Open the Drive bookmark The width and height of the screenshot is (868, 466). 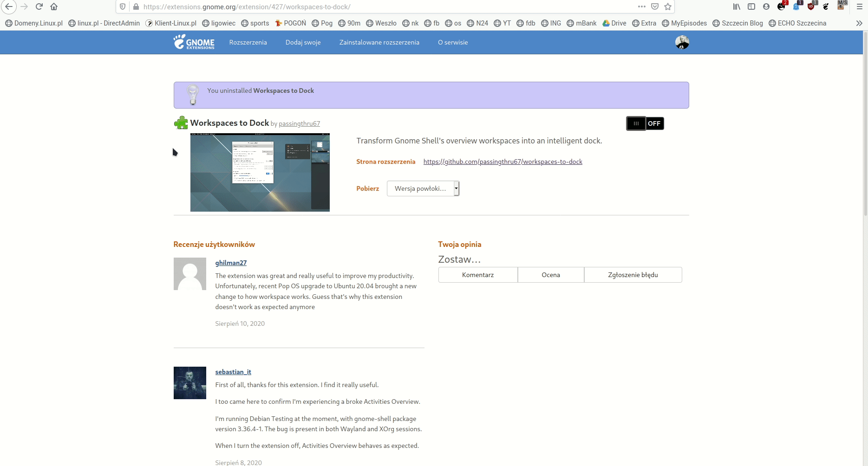tap(614, 23)
